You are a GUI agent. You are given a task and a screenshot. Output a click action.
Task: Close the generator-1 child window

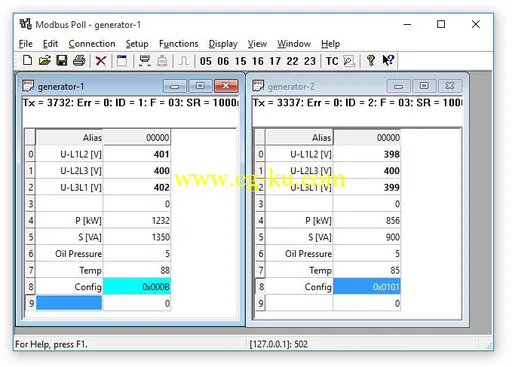226,86
